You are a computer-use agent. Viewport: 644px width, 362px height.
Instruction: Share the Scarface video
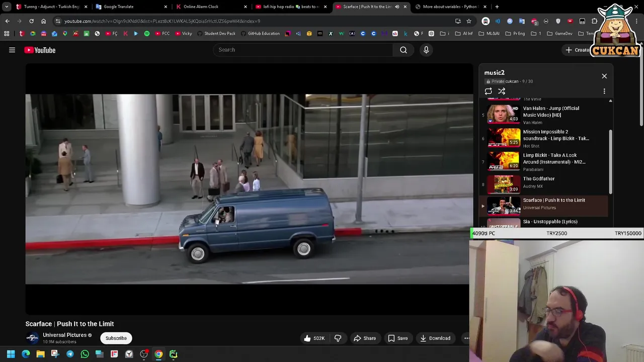click(x=365, y=338)
